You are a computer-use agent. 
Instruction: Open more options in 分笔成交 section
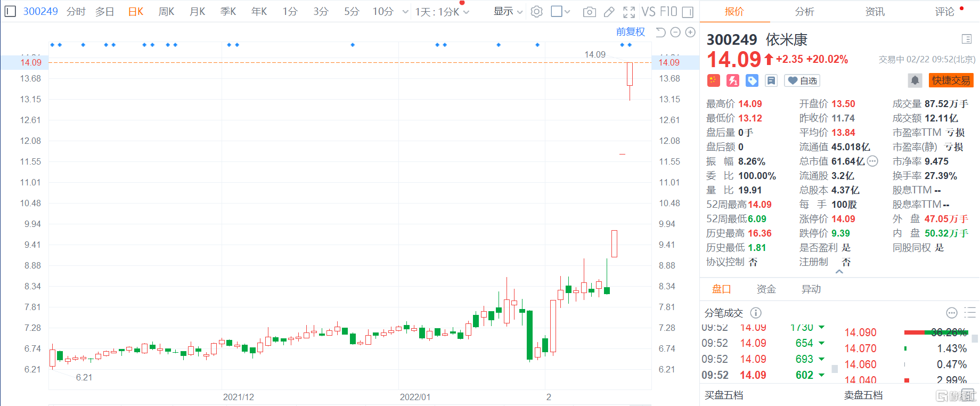point(952,313)
